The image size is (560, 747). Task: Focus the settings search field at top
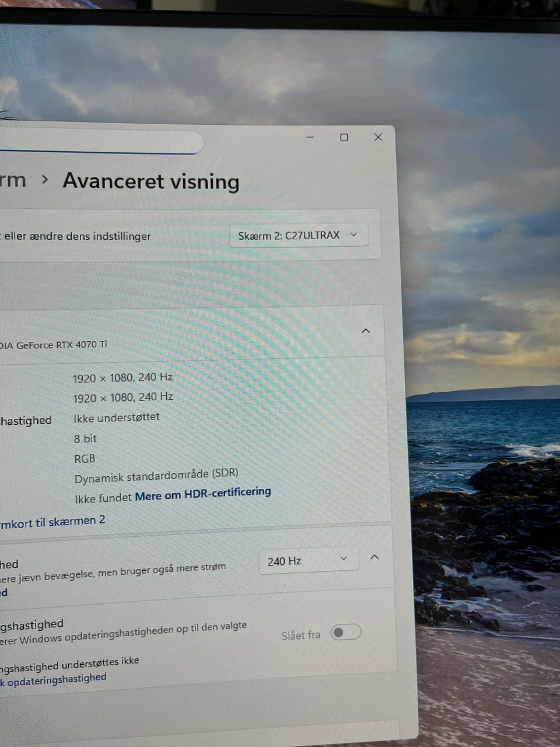pos(99,142)
